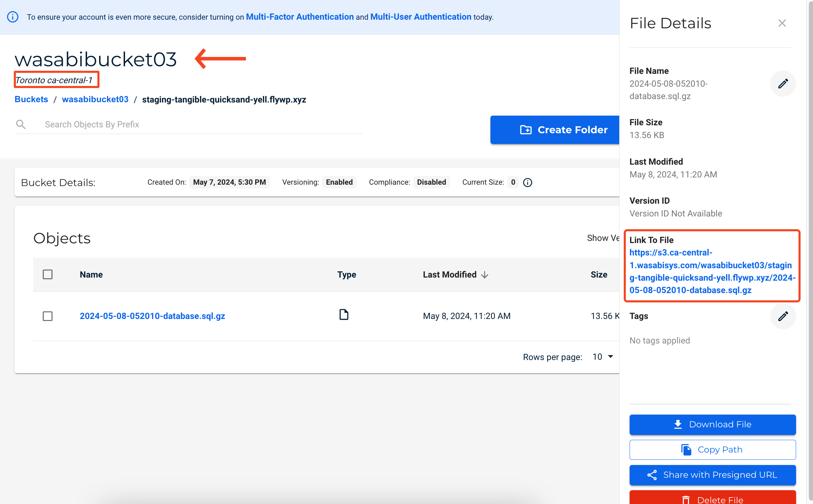
Task: Open Multi-Factor Authentication link
Action: pyautogui.click(x=300, y=17)
